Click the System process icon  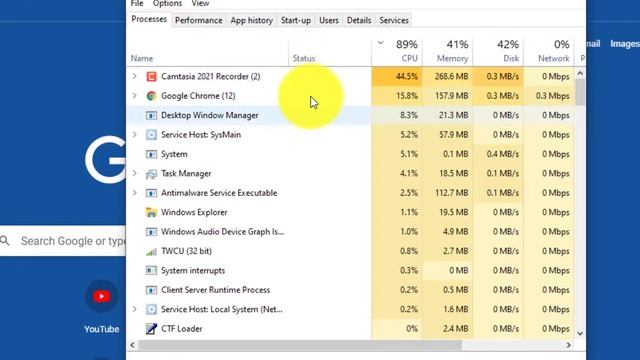click(151, 154)
